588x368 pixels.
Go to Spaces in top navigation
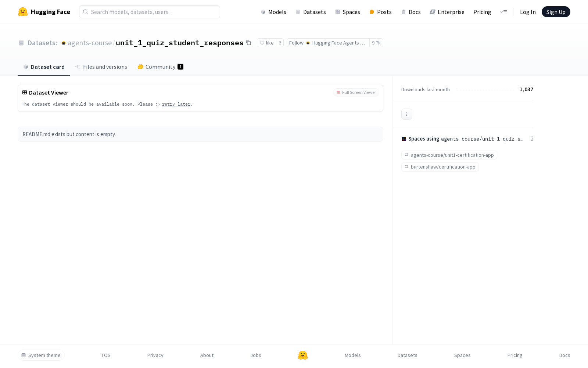click(347, 12)
